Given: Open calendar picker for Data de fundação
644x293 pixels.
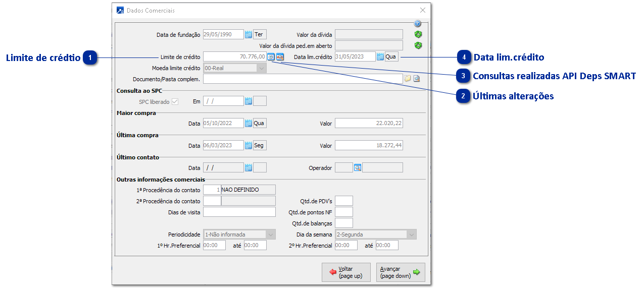Looking at the screenshot, I should (x=248, y=35).
